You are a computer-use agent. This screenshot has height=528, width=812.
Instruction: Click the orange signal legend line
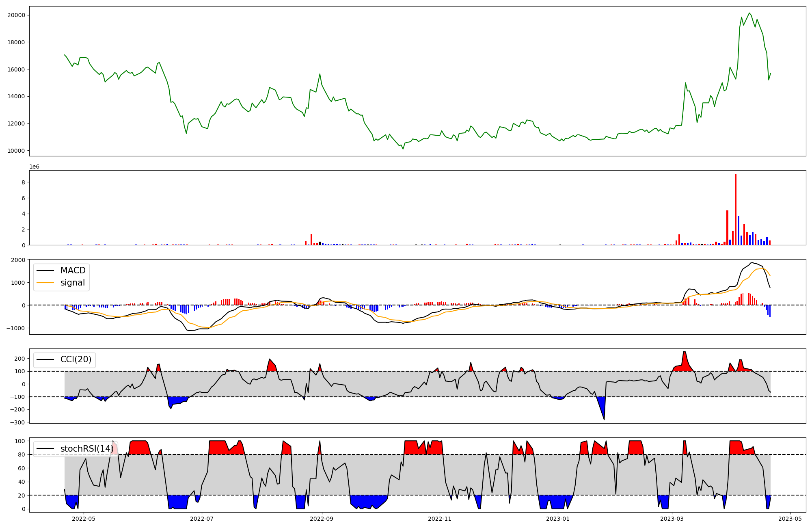click(45, 283)
